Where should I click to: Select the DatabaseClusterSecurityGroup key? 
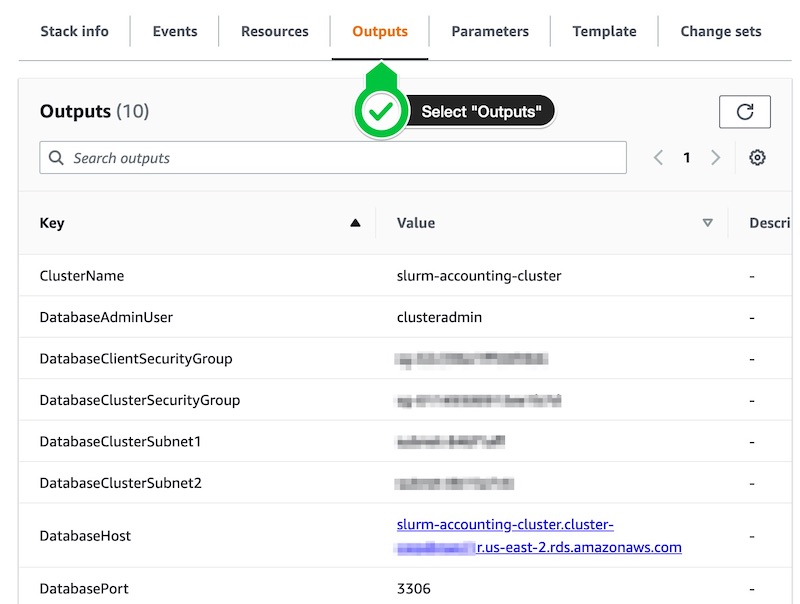click(x=140, y=400)
